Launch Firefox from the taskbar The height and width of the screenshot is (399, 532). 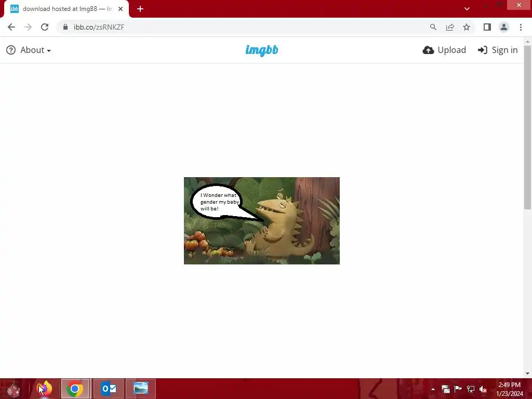(44, 389)
